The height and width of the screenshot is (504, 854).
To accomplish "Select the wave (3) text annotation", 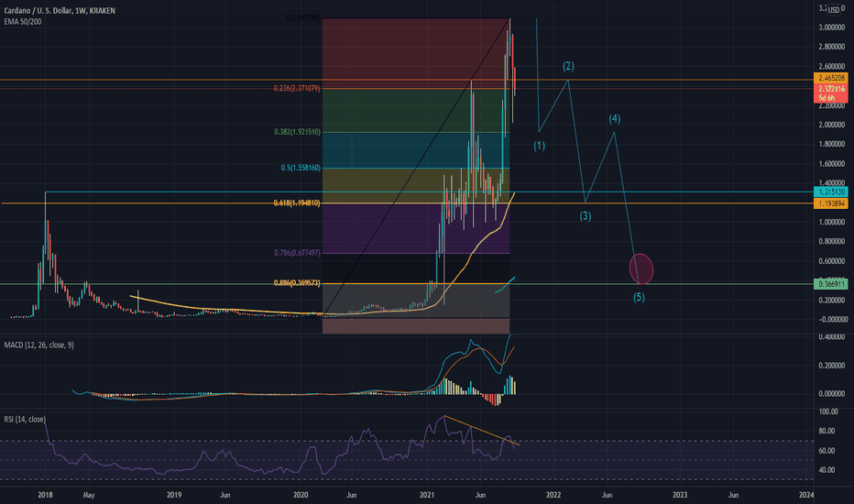I will (x=585, y=215).
